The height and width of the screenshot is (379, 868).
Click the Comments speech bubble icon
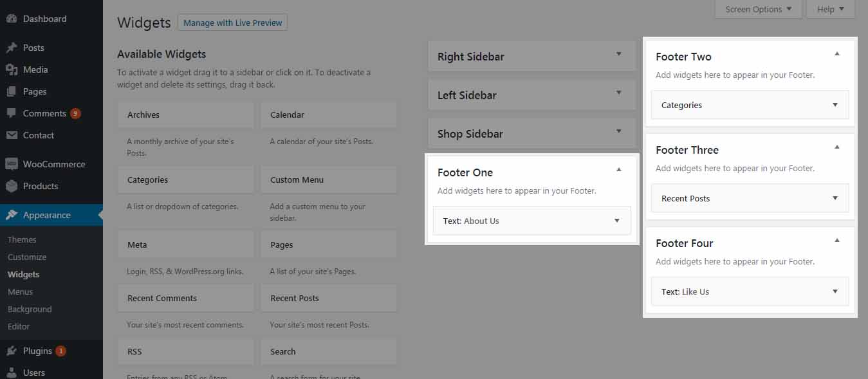click(x=12, y=113)
